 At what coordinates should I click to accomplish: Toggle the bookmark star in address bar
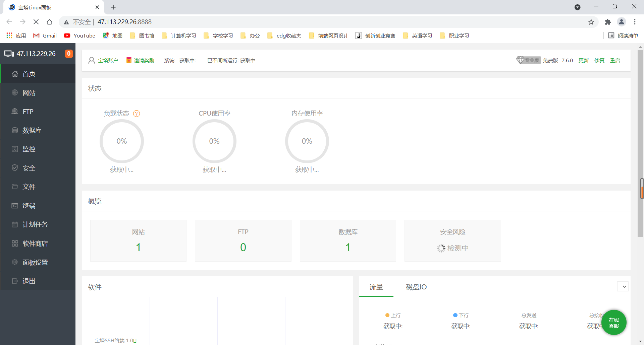591,22
